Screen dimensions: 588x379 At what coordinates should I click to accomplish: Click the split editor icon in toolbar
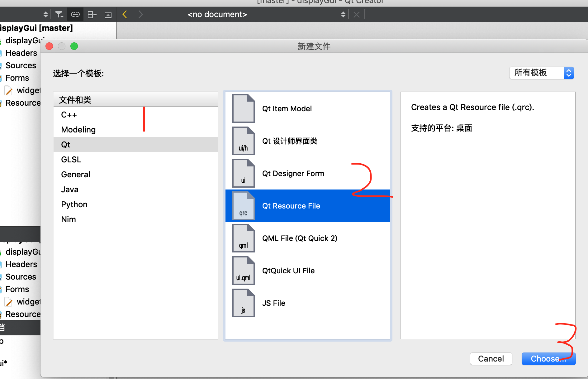coord(92,14)
